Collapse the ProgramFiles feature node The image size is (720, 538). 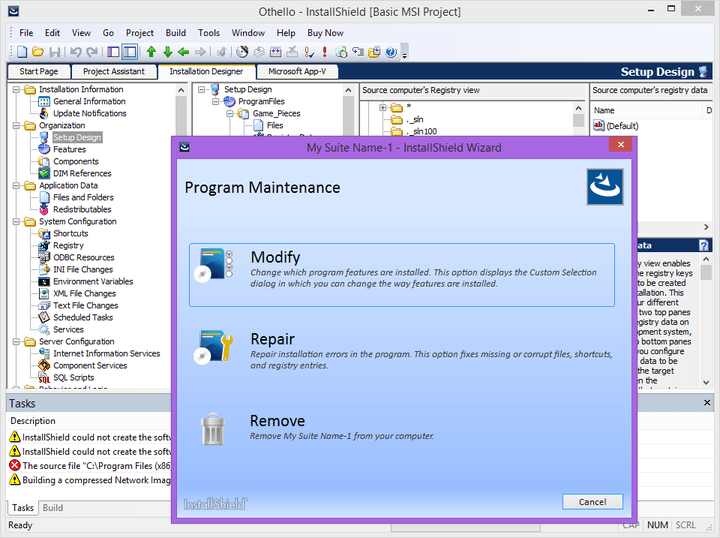[x=215, y=101]
